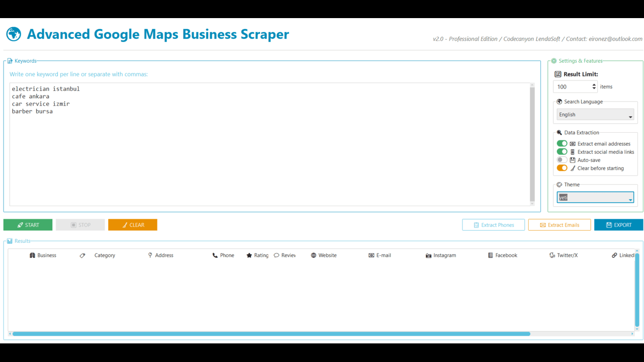Click the Data Extraction magnifier icon
The width and height of the screenshot is (644, 362).
click(x=559, y=133)
